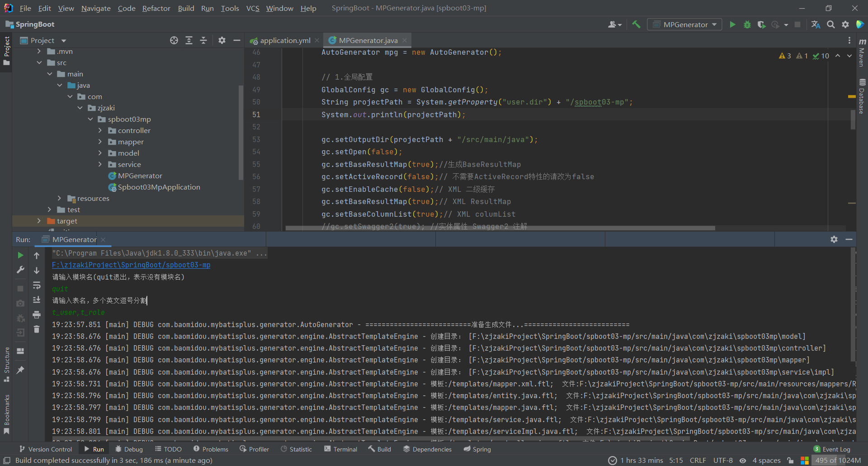Open the MPGenerator run configuration dropdown
This screenshot has width=868, height=466.
684,24
